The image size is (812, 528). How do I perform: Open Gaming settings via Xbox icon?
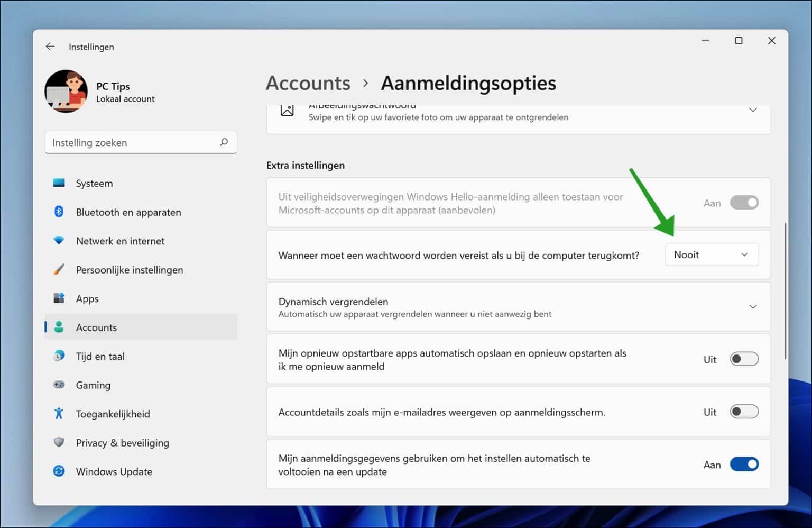(60, 385)
